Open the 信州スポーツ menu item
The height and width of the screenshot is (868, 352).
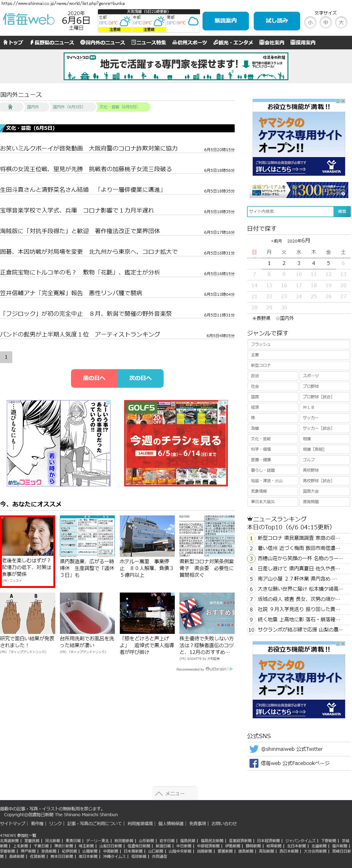click(x=190, y=43)
